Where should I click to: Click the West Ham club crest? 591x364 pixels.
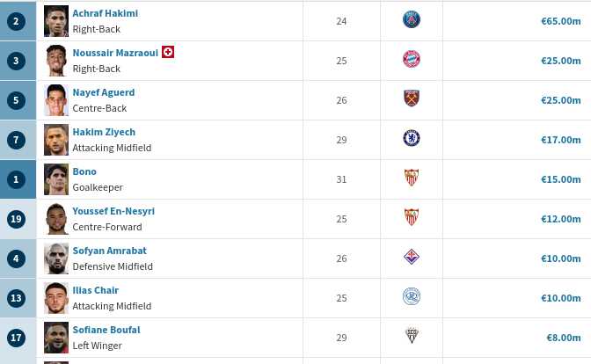coord(411,98)
